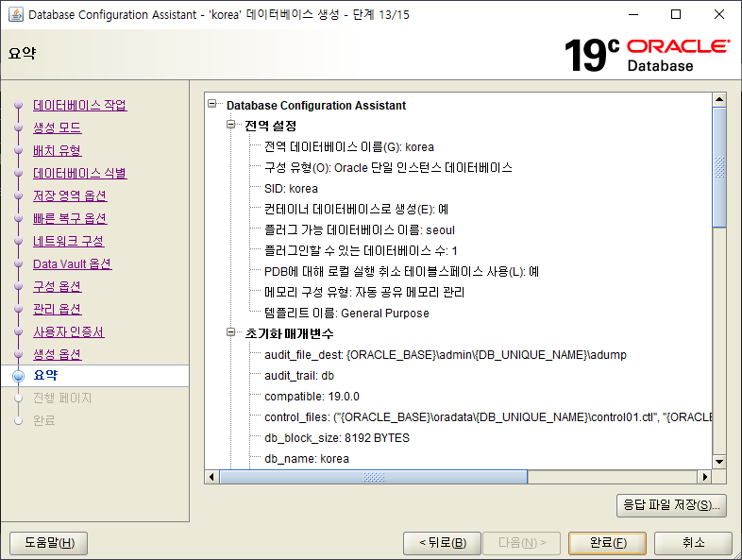The height and width of the screenshot is (560, 742).
Task: Click the horizontal scrollbar thumb
Action: pyautogui.click(x=374, y=477)
